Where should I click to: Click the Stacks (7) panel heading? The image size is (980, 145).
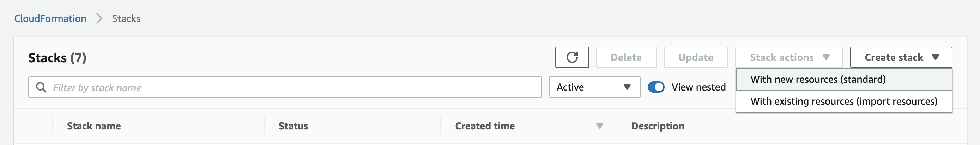click(57, 58)
